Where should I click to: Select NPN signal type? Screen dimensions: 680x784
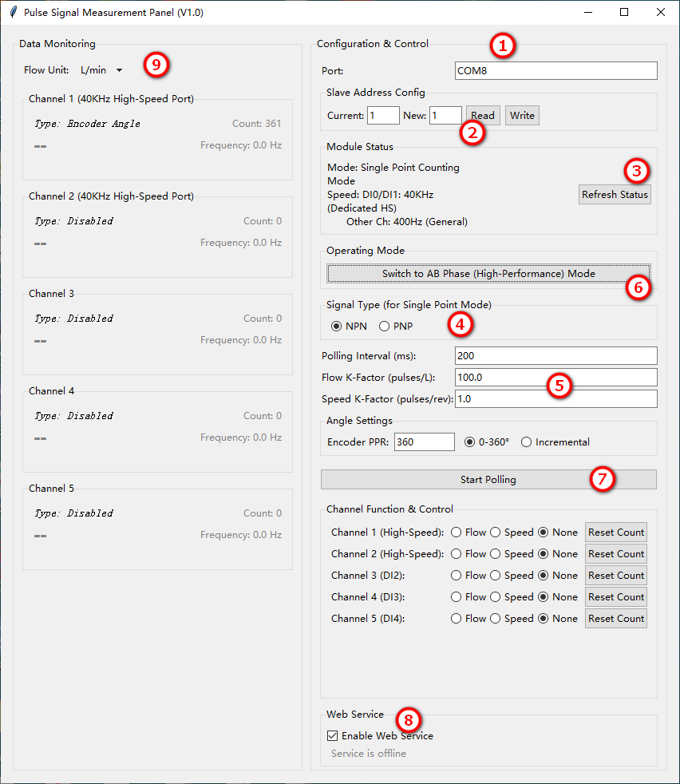[x=338, y=326]
